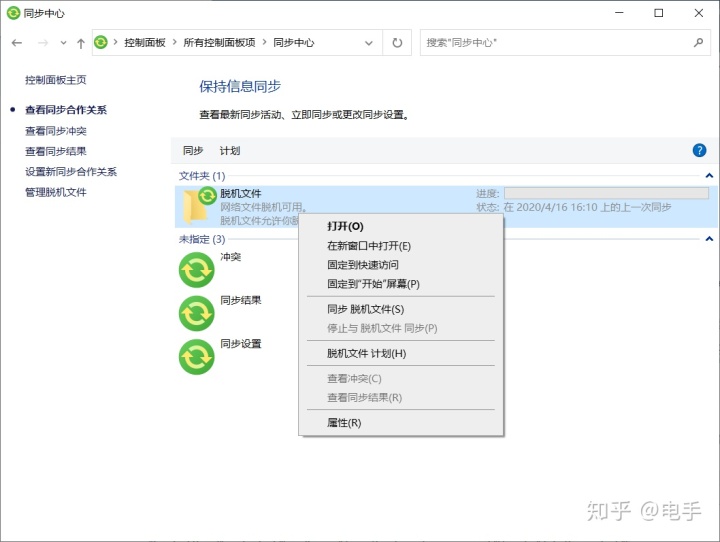Go back with the back arrow
Viewport: 720px width, 542px height.
(17, 43)
